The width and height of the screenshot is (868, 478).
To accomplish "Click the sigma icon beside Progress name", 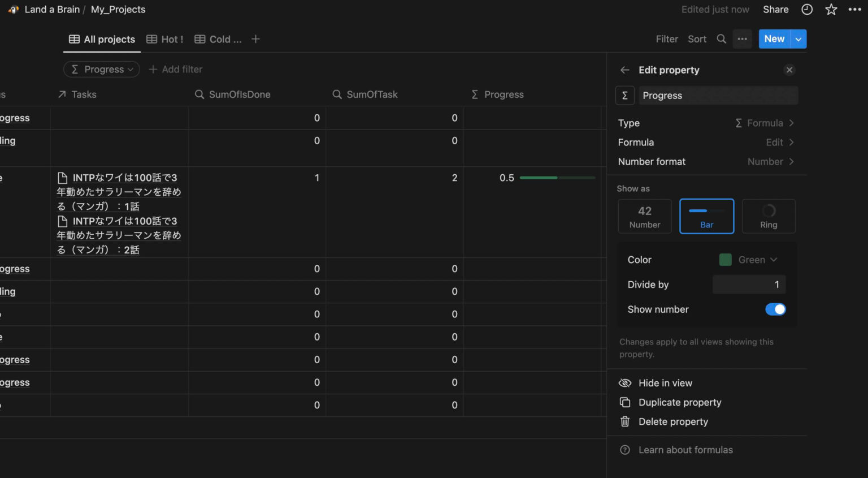I will coord(625,96).
